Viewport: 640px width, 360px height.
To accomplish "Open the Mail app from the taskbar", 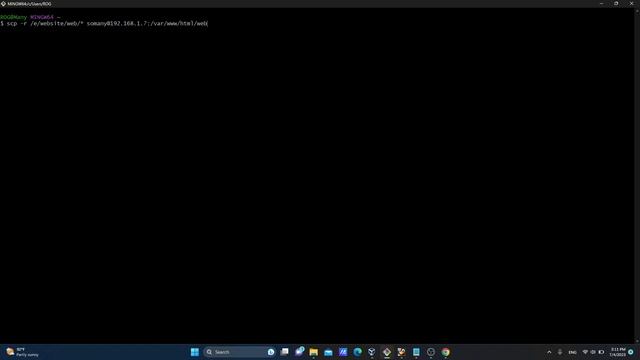I will coord(328,352).
